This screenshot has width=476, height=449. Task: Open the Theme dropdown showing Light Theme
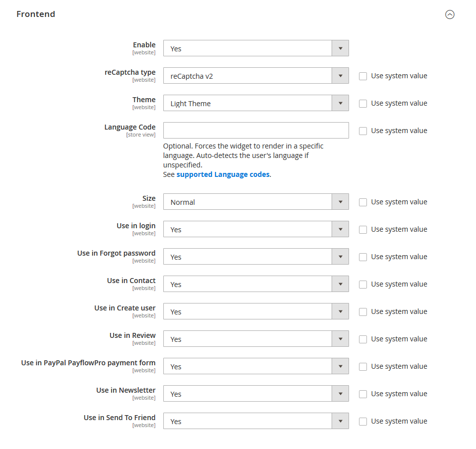[x=256, y=103]
